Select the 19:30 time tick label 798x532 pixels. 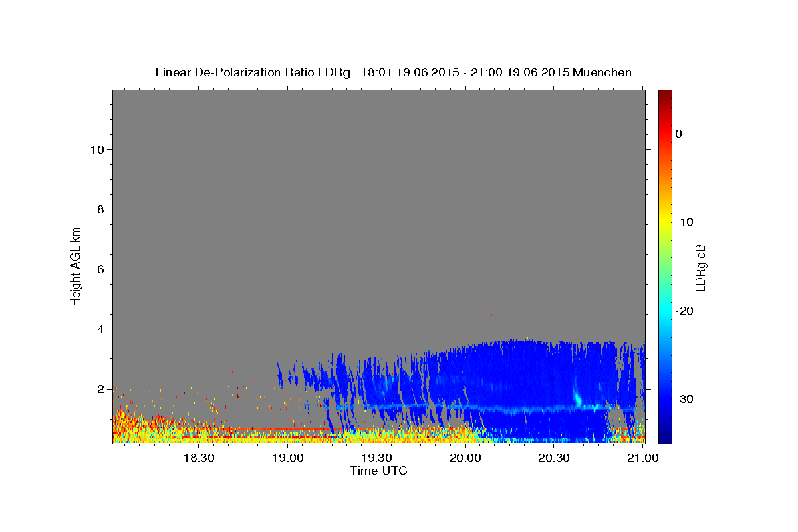click(376, 458)
